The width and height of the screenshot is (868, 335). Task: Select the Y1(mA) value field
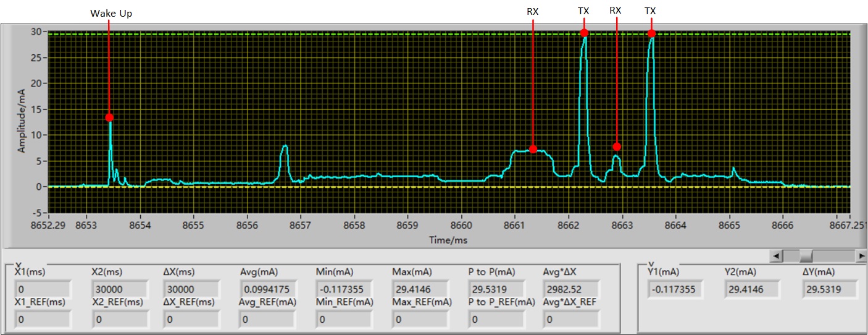pyautogui.click(x=675, y=289)
